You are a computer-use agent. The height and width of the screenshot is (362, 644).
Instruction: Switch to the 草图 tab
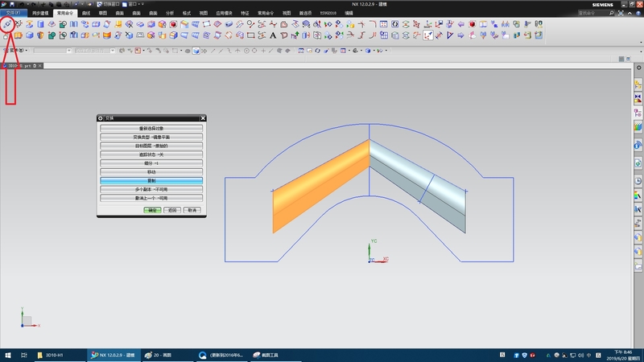(x=103, y=13)
